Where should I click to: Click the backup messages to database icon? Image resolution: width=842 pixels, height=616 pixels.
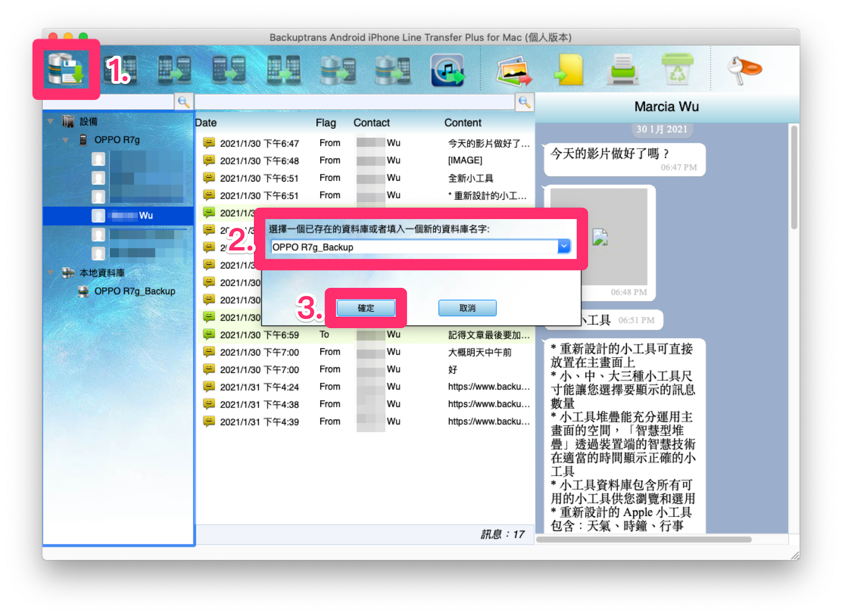(x=66, y=70)
